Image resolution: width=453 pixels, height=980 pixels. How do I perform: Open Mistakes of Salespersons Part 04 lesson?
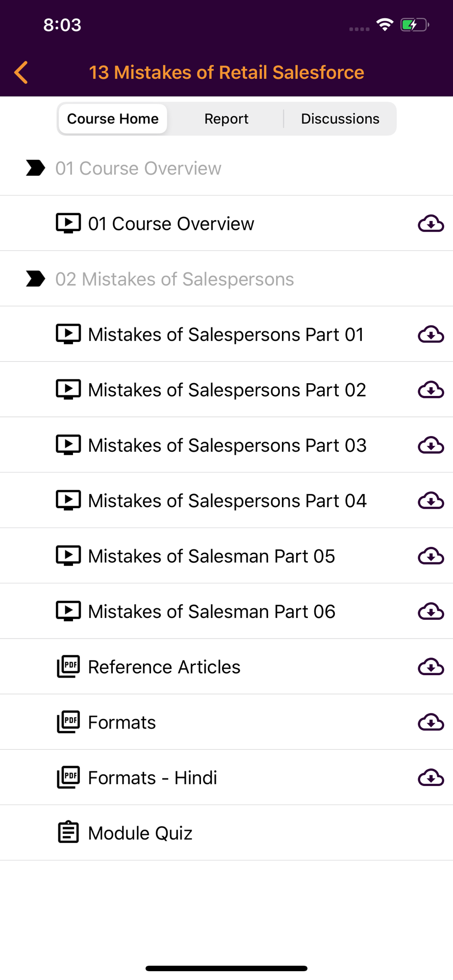tap(226, 500)
